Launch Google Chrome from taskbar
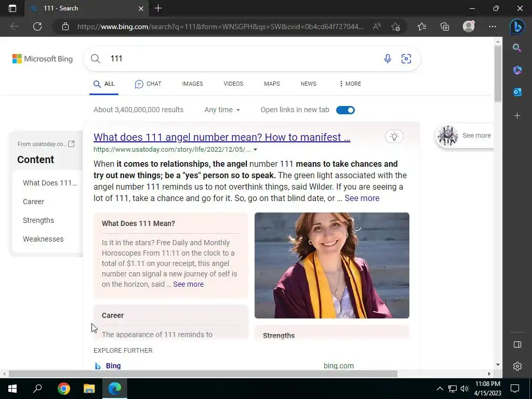Viewport: 532px width, 399px height. (x=63, y=389)
